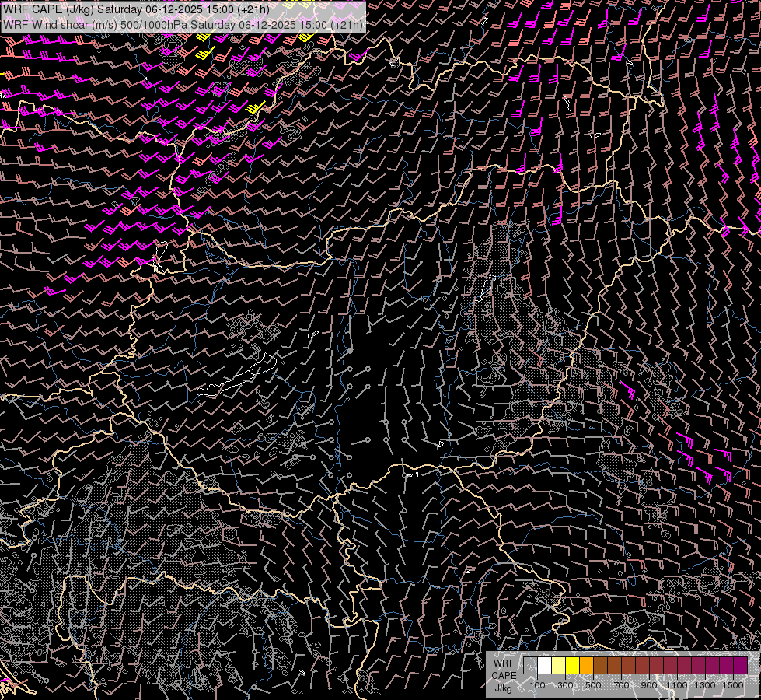The image size is (761, 700).
Task: Click the WRF Wind shear title line
Action: pos(183,25)
